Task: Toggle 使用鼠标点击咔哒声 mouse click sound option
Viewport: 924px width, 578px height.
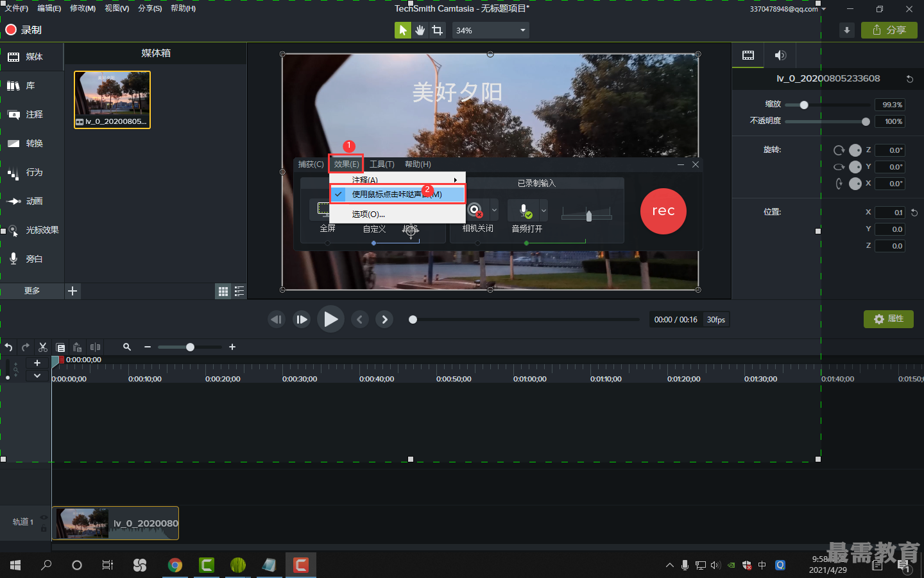Action: (397, 194)
